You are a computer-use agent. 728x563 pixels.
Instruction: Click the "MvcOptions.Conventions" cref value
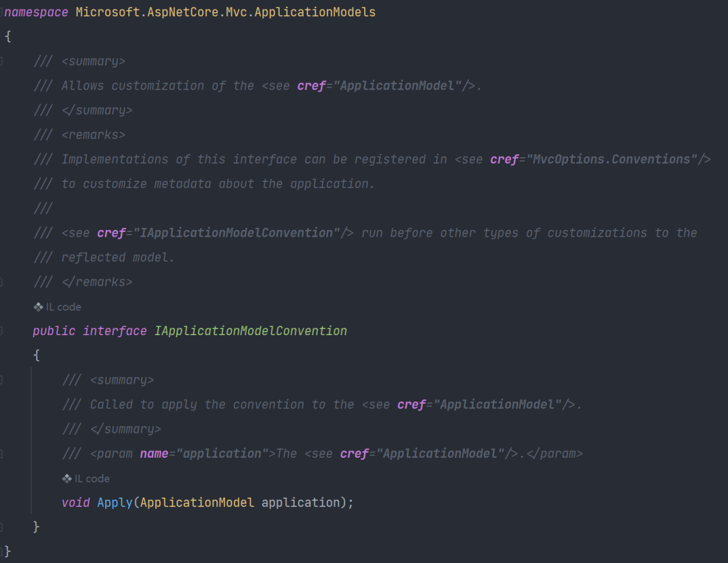612,159
